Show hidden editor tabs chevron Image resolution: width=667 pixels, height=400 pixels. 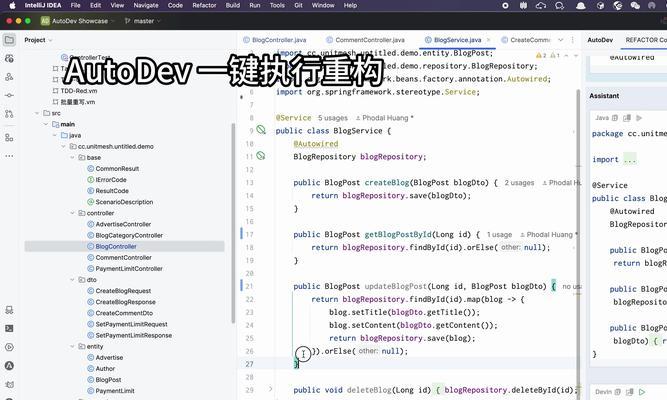[561, 40]
